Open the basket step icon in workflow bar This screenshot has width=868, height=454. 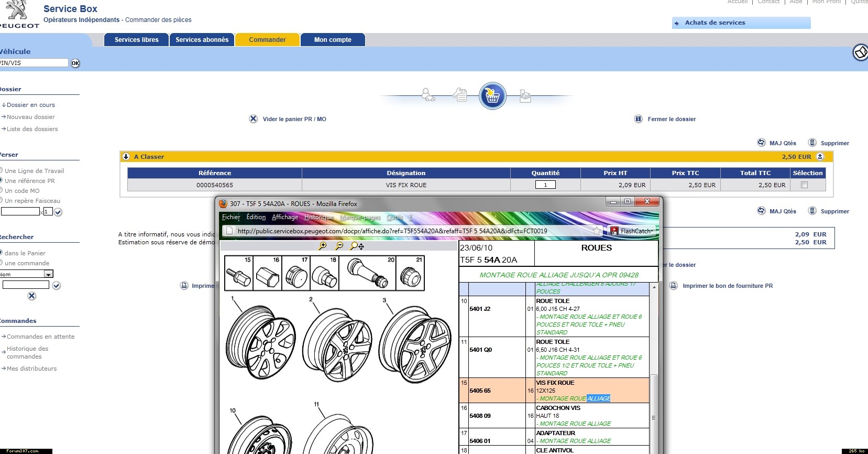click(x=492, y=96)
